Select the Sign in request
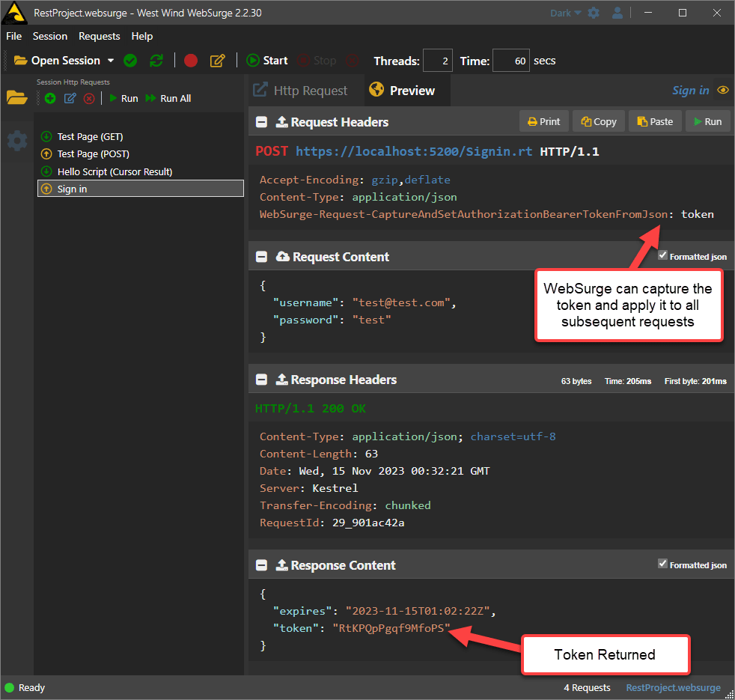735x700 pixels. click(141, 189)
